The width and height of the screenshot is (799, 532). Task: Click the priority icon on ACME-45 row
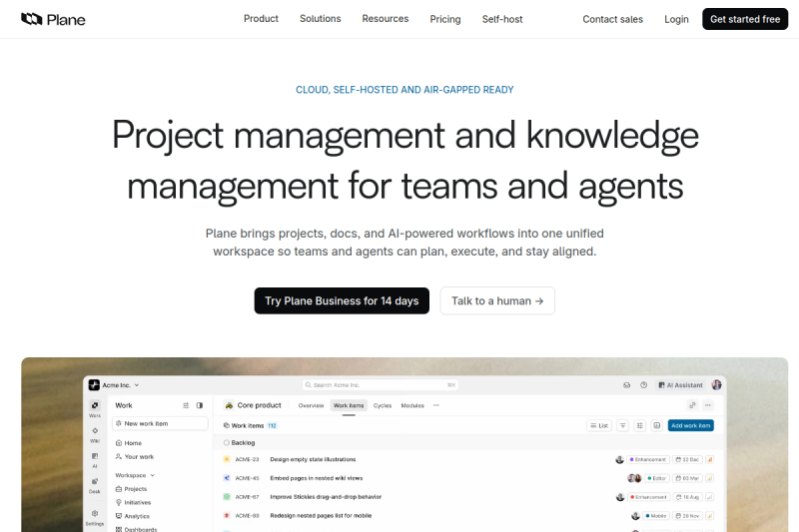[709, 478]
